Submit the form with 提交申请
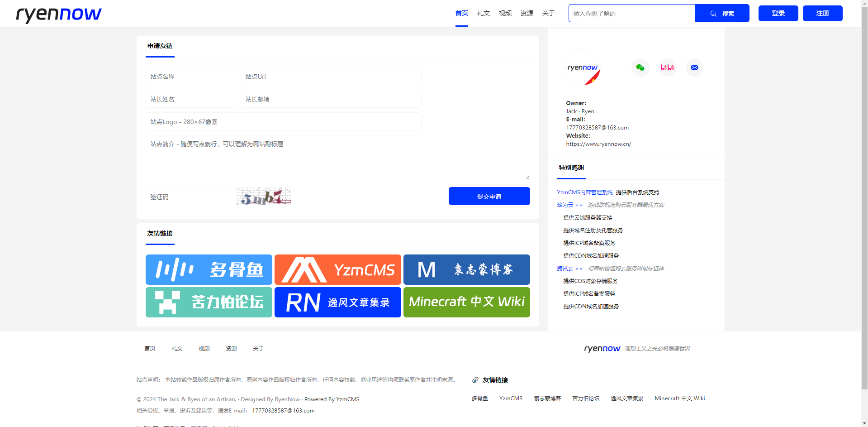Image resolution: width=868 pixels, height=427 pixels. click(489, 196)
